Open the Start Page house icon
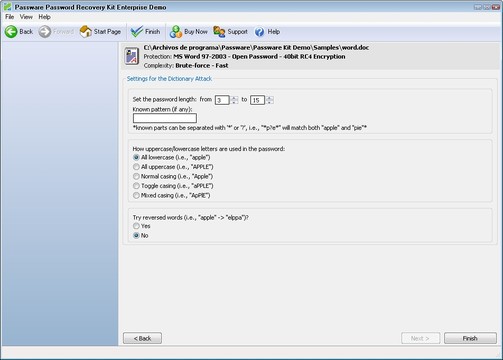Viewport: 503px width, 360px height. point(86,32)
